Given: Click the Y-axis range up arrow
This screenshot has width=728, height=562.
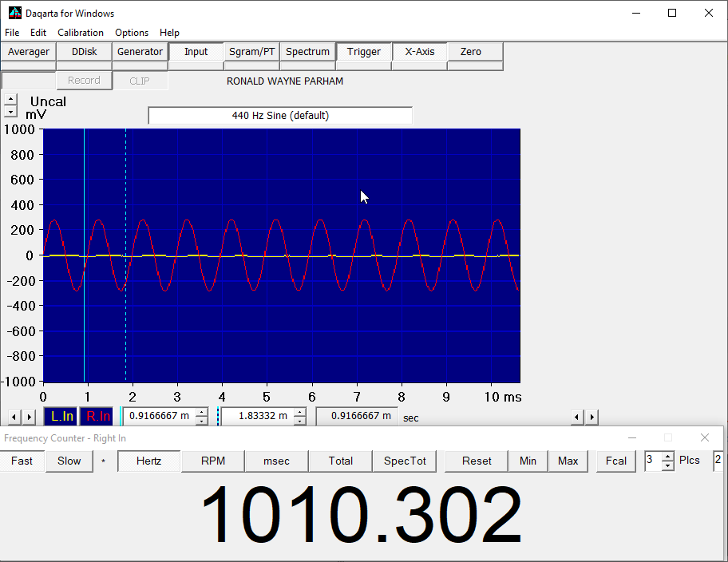Looking at the screenshot, I should (x=10, y=100).
